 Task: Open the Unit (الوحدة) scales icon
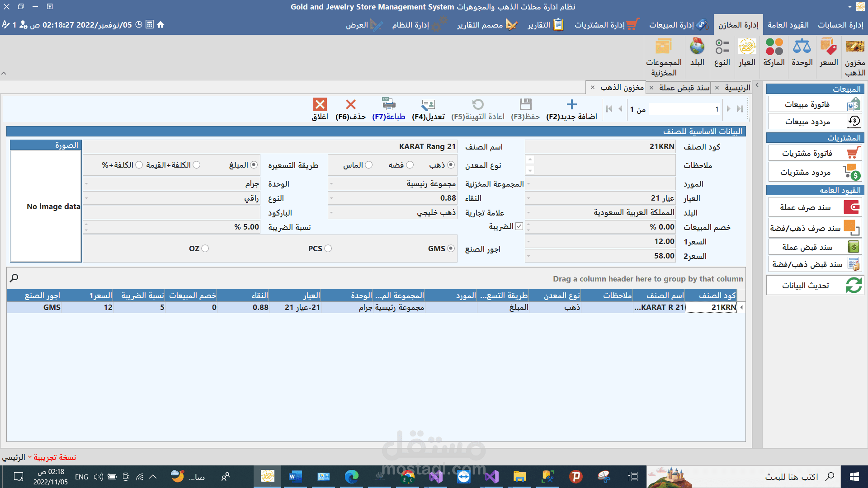802,47
